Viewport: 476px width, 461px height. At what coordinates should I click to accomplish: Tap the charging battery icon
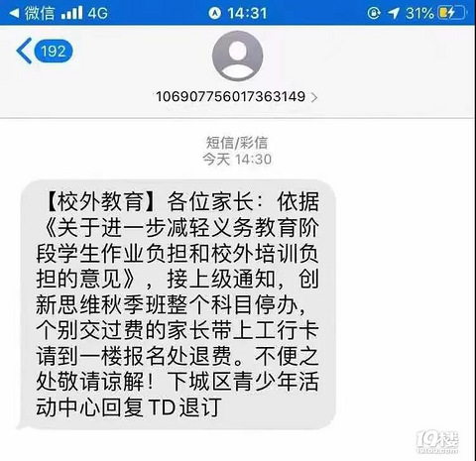[x=452, y=13]
